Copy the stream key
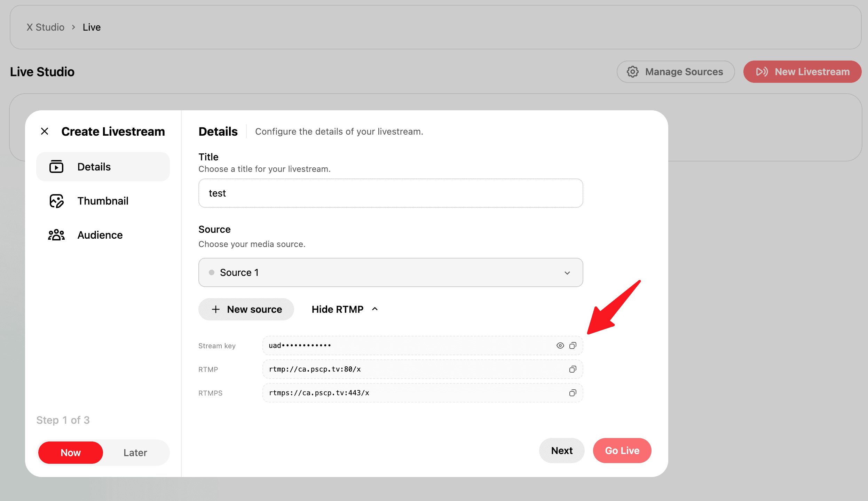868x501 pixels. click(x=573, y=345)
